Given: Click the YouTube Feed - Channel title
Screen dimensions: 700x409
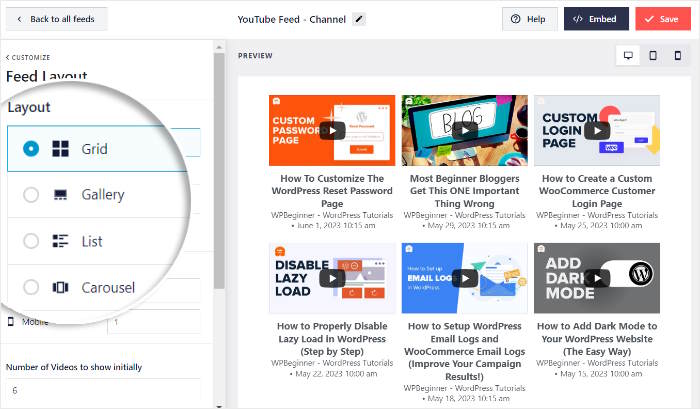Looking at the screenshot, I should click(292, 19).
